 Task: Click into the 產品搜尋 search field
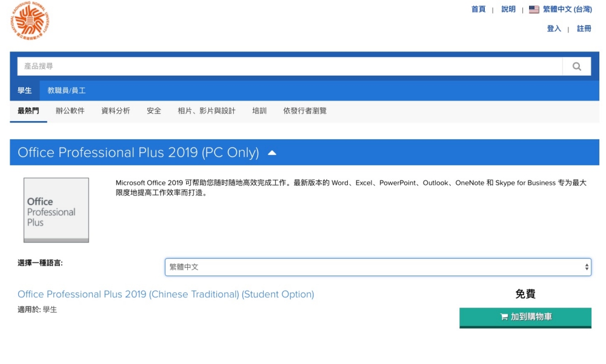tap(290, 67)
